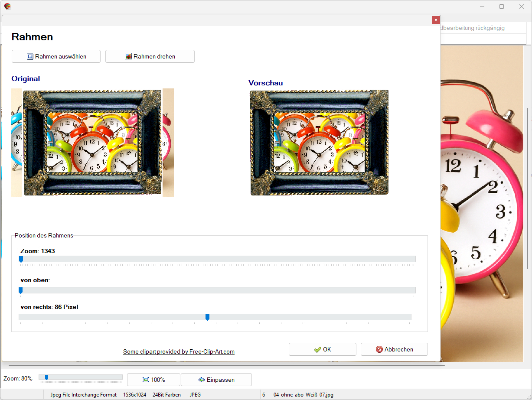
Task: Click the Rahmen drehen button
Action: 150,56
